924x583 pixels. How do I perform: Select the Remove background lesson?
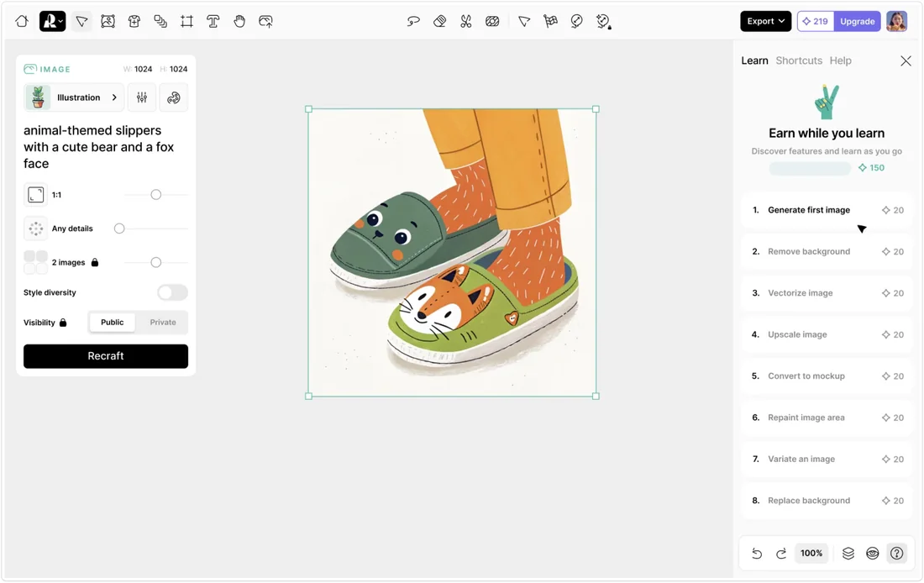827,252
